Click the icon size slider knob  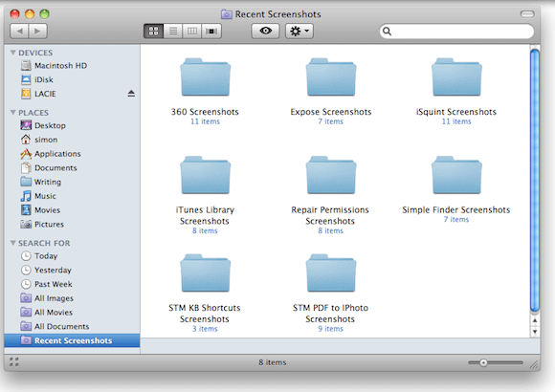483,362
